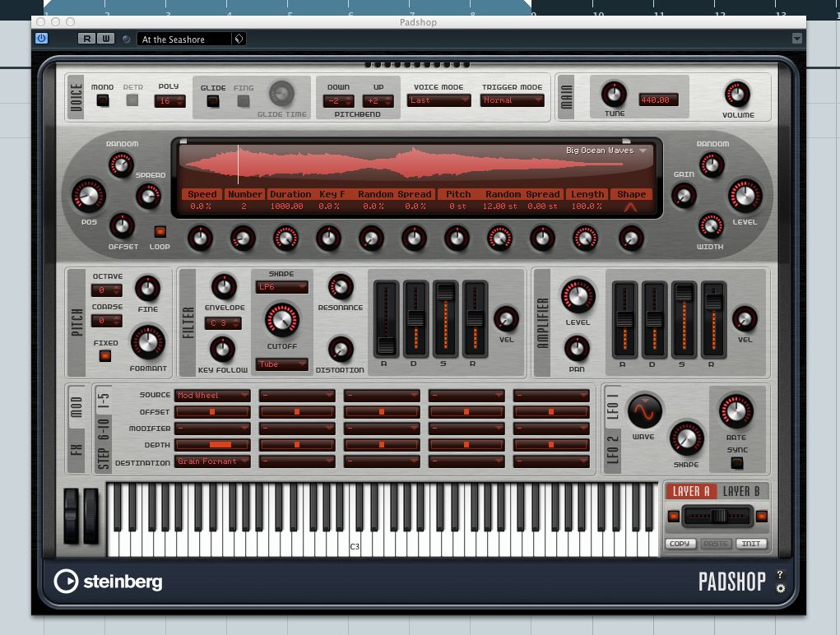Toggle the grain Loop button
Image resolution: width=840 pixels, height=635 pixels.
160,232
